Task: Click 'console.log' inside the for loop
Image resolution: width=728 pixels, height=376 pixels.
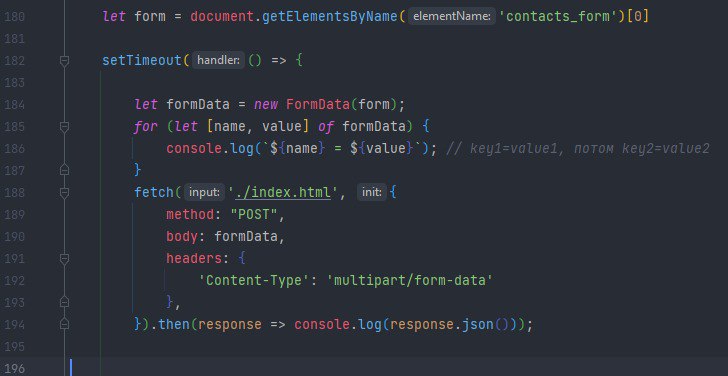Action: coord(209,149)
